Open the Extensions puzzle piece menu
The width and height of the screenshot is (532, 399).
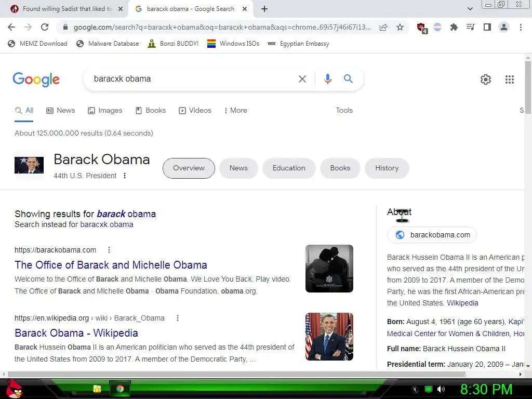[x=454, y=27]
